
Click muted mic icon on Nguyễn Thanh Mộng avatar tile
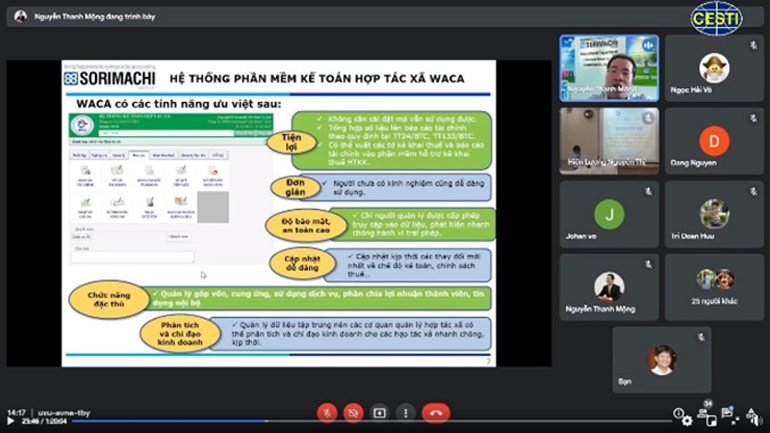click(x=649, y=265)
